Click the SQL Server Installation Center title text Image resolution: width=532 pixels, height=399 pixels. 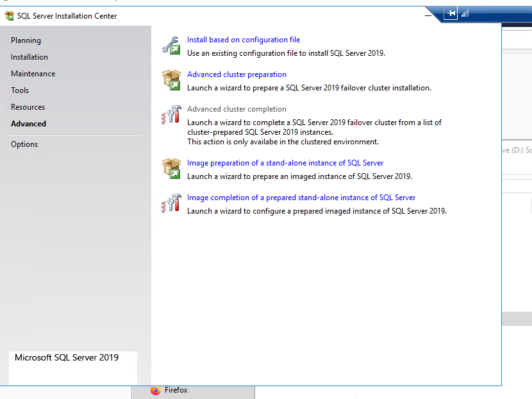[67, 16]
